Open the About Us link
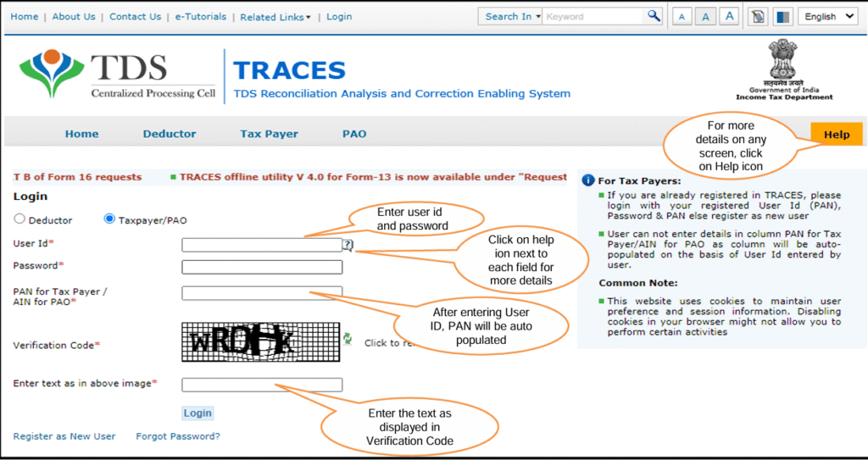Viewport: 868px width, 460px height. (x=74, y=17)
